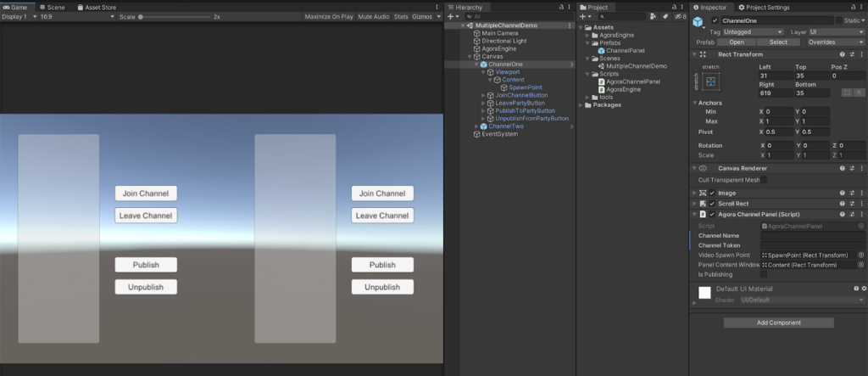The width and height of the screenshot is (868, 376).
Task: Click the stretch anchor presets box
Action: coord(711,81)
